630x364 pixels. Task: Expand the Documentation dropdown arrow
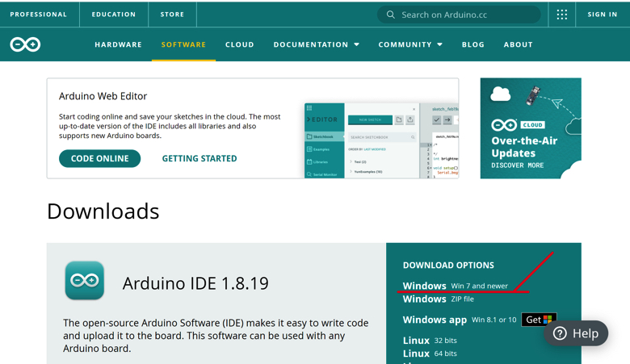pyautogui.click(x=356, y=44)
